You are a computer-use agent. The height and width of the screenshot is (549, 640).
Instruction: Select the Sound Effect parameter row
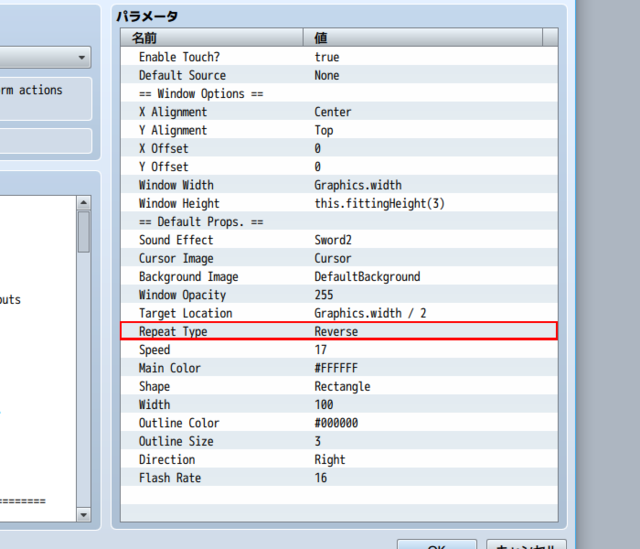[x=339, y=240]
